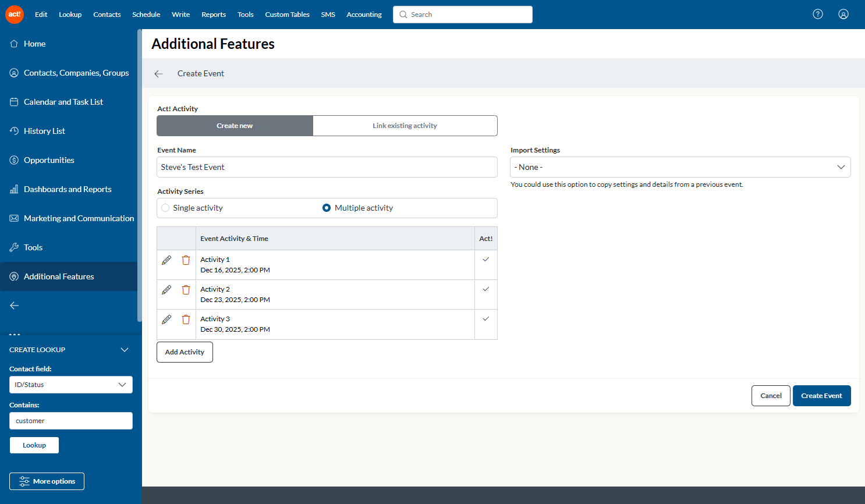Click the Contains text field
865x504 pixels.
tap(71, 421)
